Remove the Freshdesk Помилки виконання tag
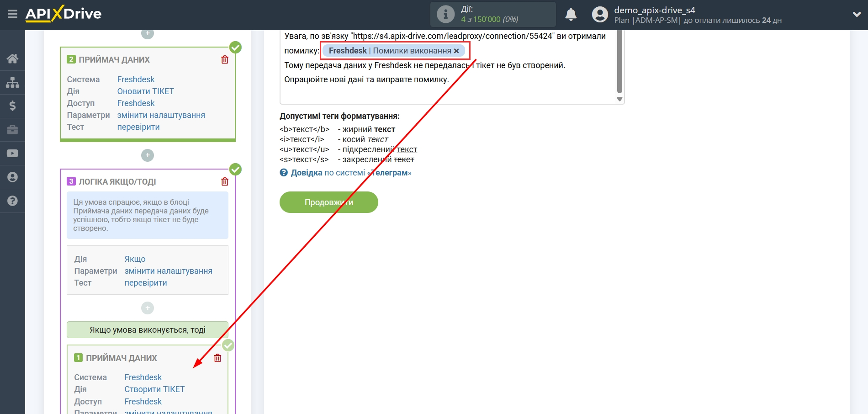The width and height of the screenshot is (868, 414). [456, 51]
